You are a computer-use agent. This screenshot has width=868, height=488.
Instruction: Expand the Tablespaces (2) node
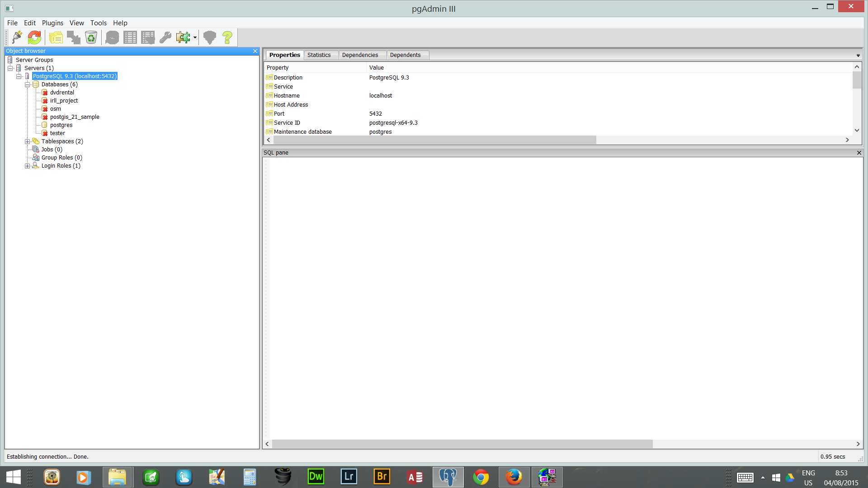[x=27, y=141]
